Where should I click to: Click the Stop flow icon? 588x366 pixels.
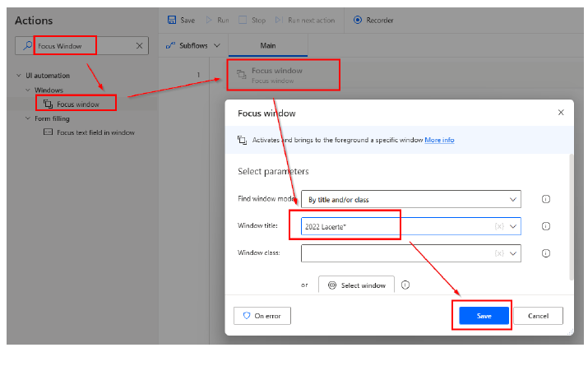[x=242, y=20]
